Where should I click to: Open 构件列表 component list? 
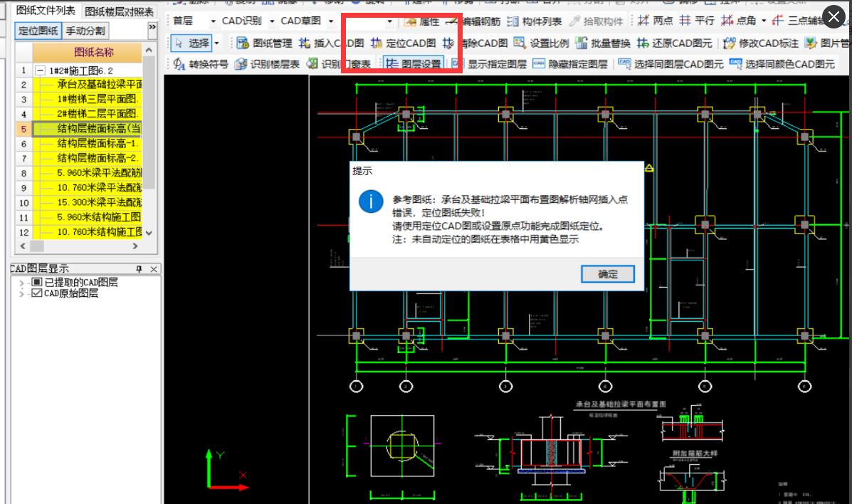click(535, 21)
